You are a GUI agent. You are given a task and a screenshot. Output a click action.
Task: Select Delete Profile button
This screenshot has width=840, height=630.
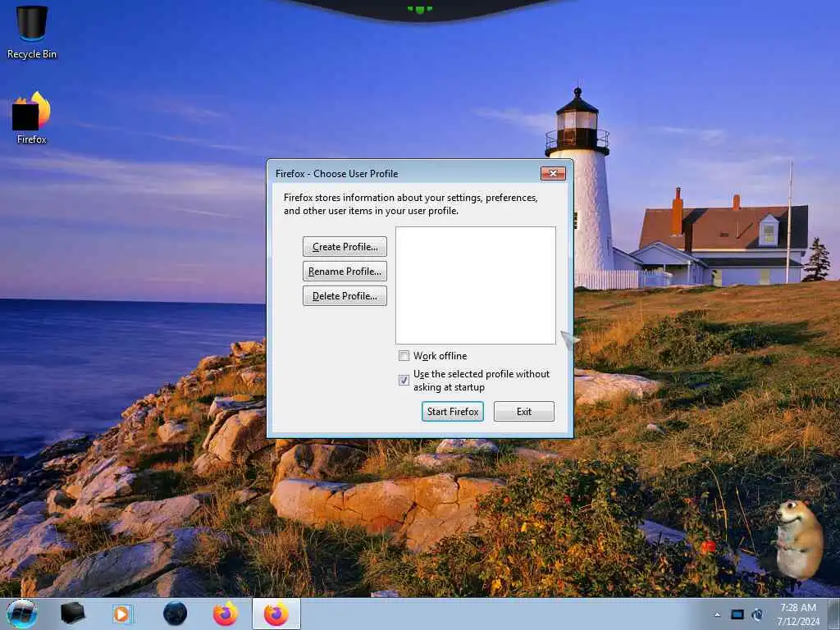[345, 296]
